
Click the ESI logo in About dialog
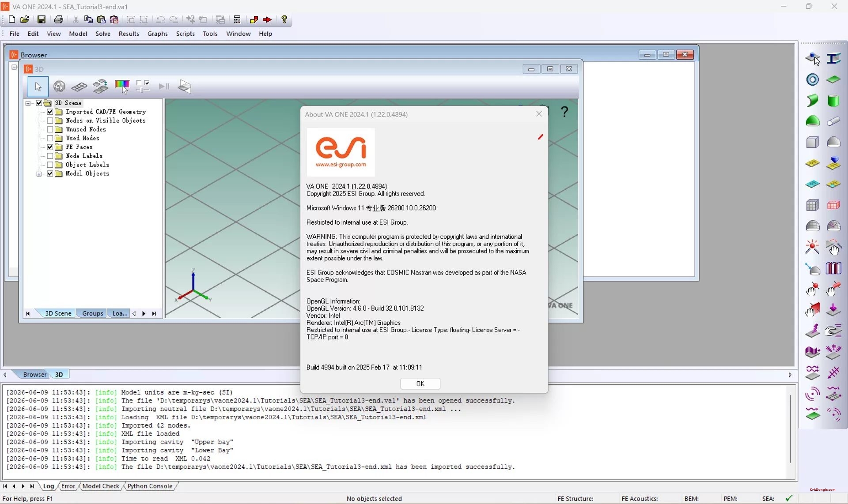[341, 152]
